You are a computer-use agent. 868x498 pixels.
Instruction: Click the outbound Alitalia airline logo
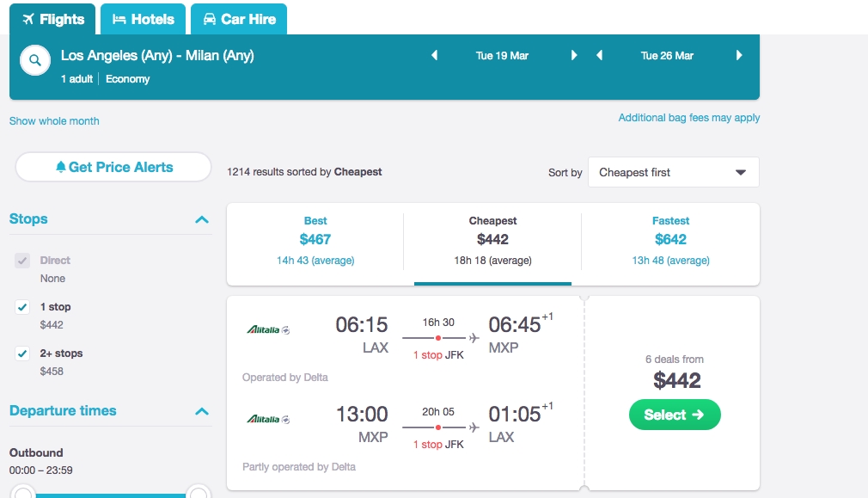[x=268, y=329]
